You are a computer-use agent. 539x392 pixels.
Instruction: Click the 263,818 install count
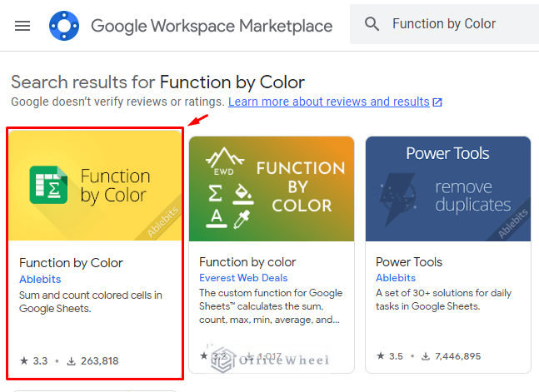pos(100,361)
